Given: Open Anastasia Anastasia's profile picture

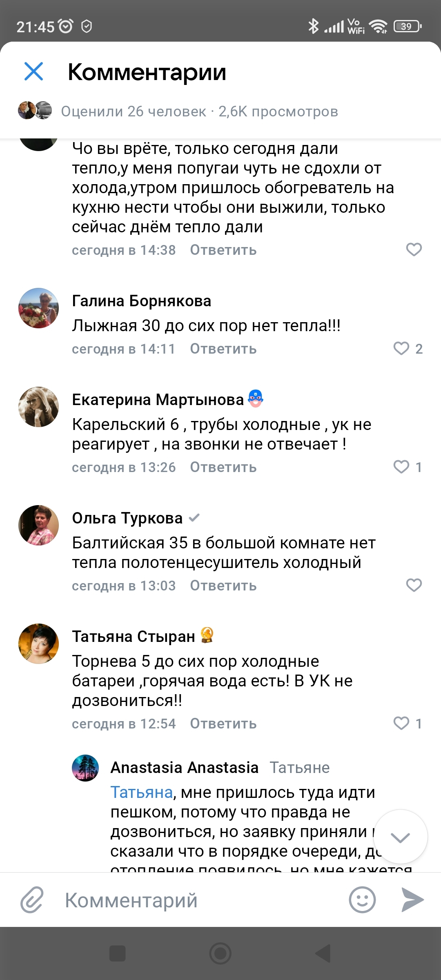Looking at the screenshot, I should 85,768.
